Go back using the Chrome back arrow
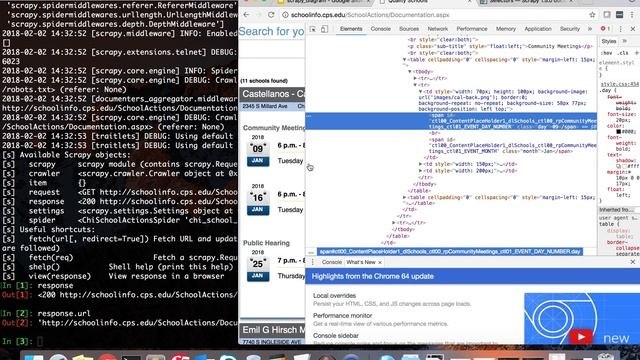This screenshot has width=640, height=360. (246, 15)
